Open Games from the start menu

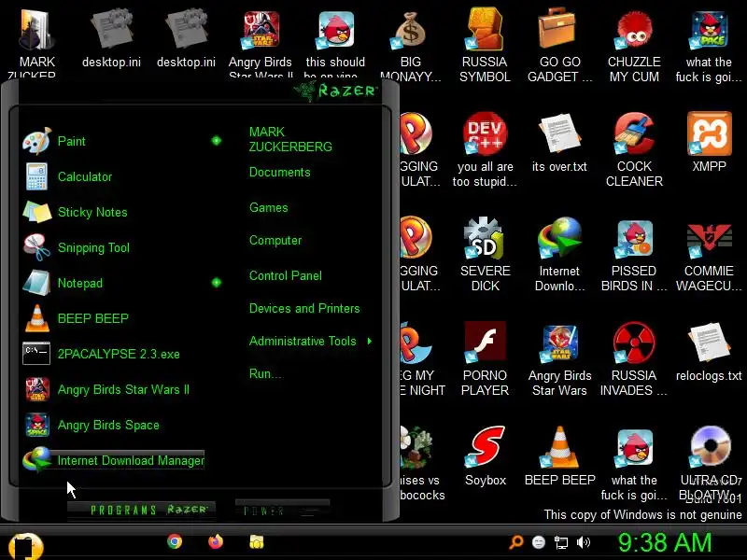(x=269, y=207)
